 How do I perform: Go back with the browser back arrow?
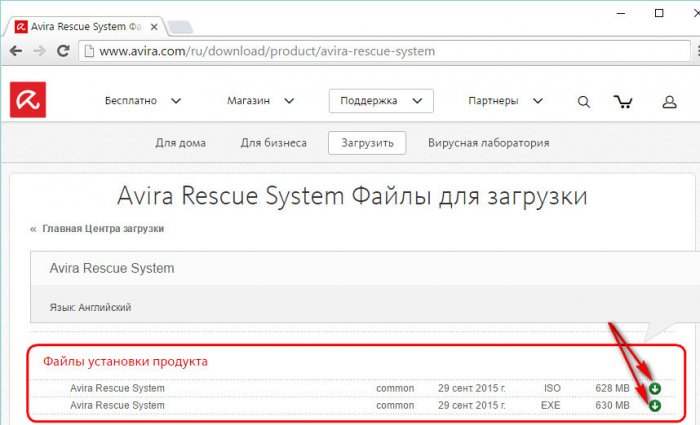click(x=16, y=51)
